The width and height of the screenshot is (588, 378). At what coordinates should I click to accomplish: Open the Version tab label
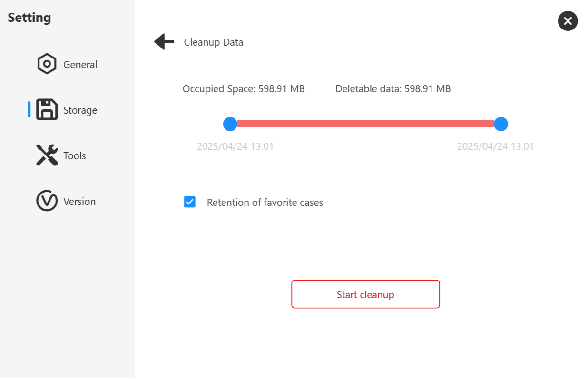[79, 202]
